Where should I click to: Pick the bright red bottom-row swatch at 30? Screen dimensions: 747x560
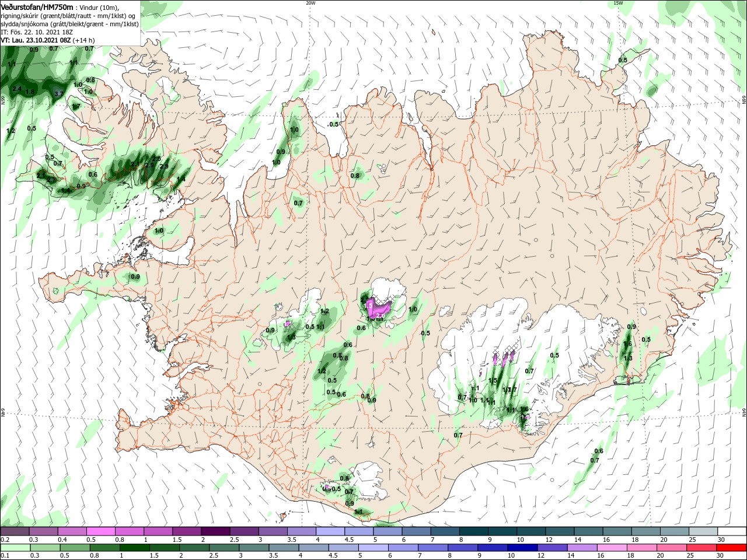(x=732, y=548)
